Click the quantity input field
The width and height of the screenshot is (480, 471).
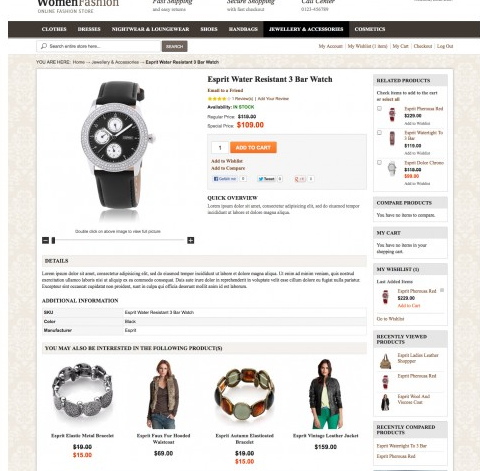[220, 147]
